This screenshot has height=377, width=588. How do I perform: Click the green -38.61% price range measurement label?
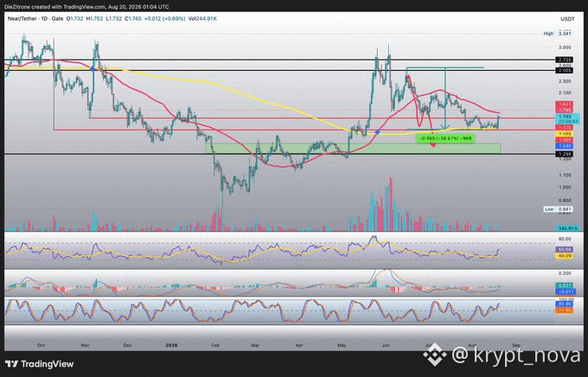point(445,138)
